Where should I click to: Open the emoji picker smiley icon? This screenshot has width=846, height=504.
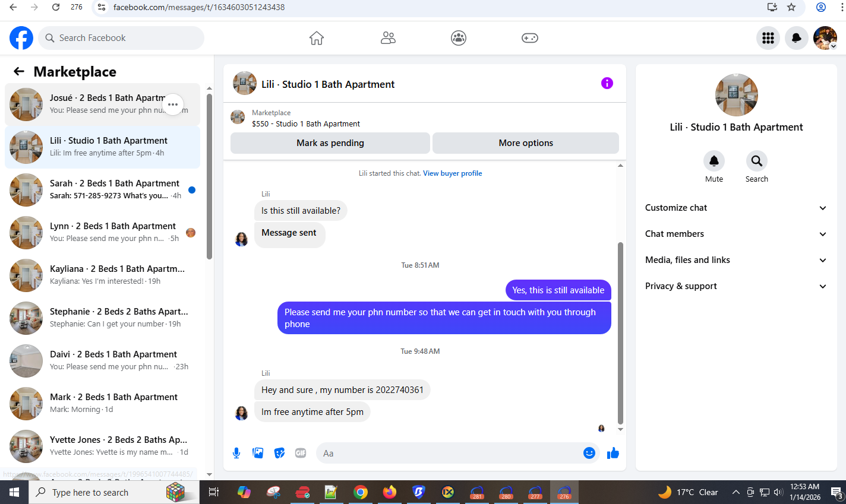(x=589, y=453)
